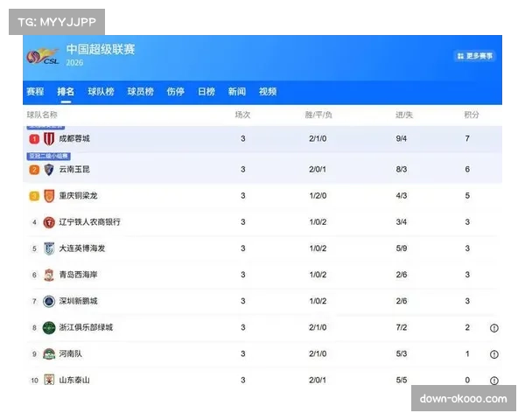The width and height of the screenshot is (525, 420).
Task: Click the 辽宁铁人农商银行 team crest
Action: [49, 222]
